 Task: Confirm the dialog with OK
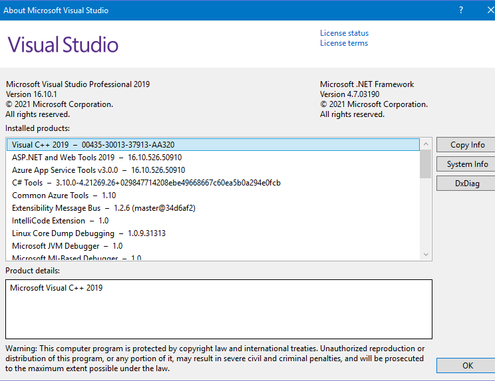tap(466, 366)
